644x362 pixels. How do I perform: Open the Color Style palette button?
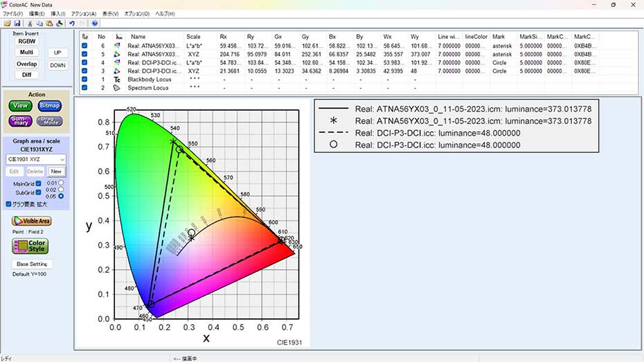[30, 246]
